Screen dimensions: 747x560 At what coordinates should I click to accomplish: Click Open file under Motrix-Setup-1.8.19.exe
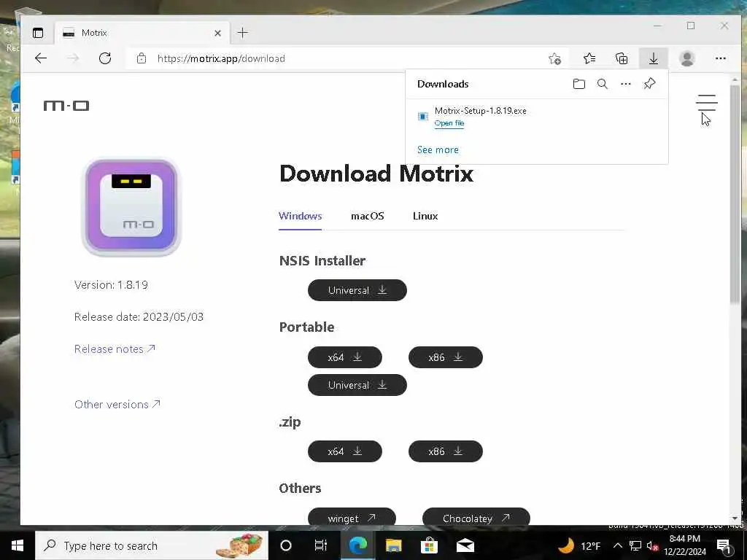pos(449,123)
